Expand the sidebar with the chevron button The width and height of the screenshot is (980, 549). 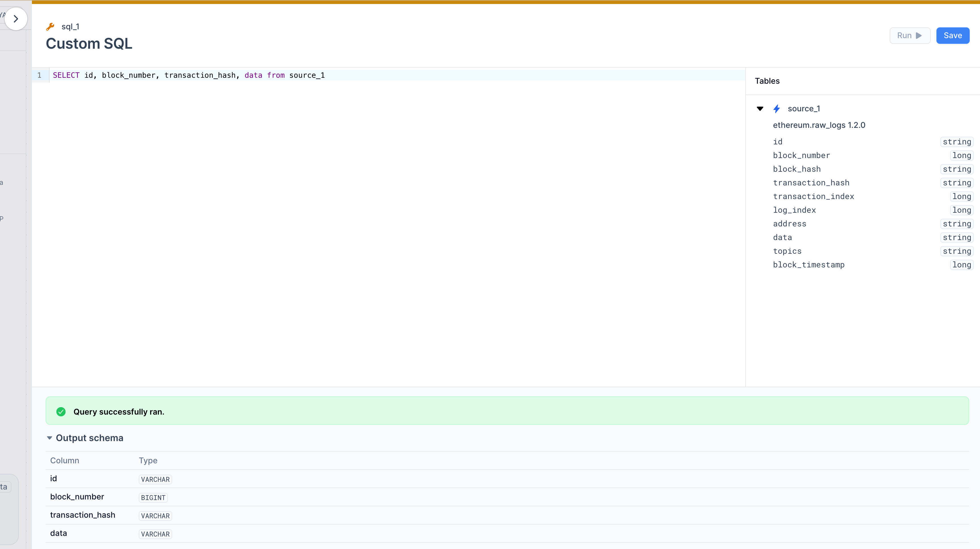click(x=16, y=19)
